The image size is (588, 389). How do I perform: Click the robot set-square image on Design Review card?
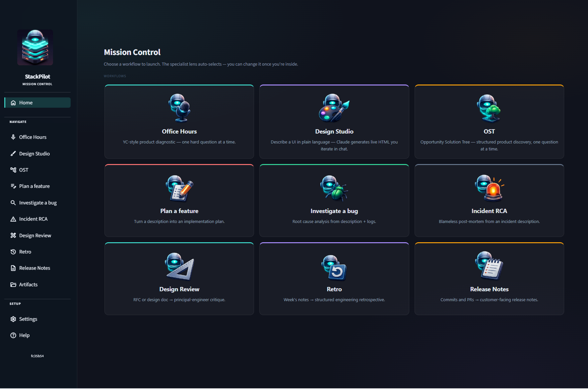pyautogui.click(x=179, y=266)
